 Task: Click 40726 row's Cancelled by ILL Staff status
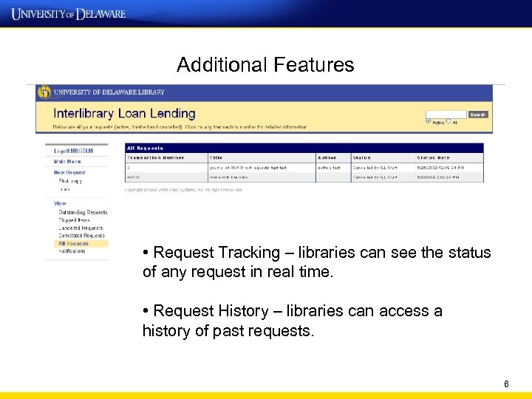coord(375,177)
